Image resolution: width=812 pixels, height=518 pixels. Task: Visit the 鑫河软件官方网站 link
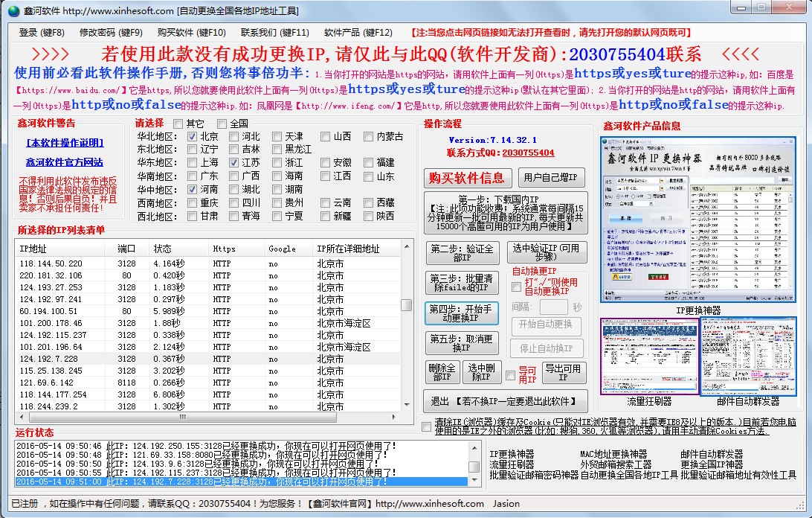click(x=65, y=162)
